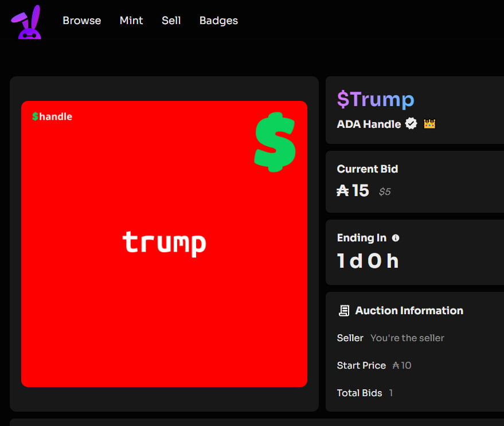Click the Total Bids count 1
Viewport: 504px width, 426px height.
391,393
